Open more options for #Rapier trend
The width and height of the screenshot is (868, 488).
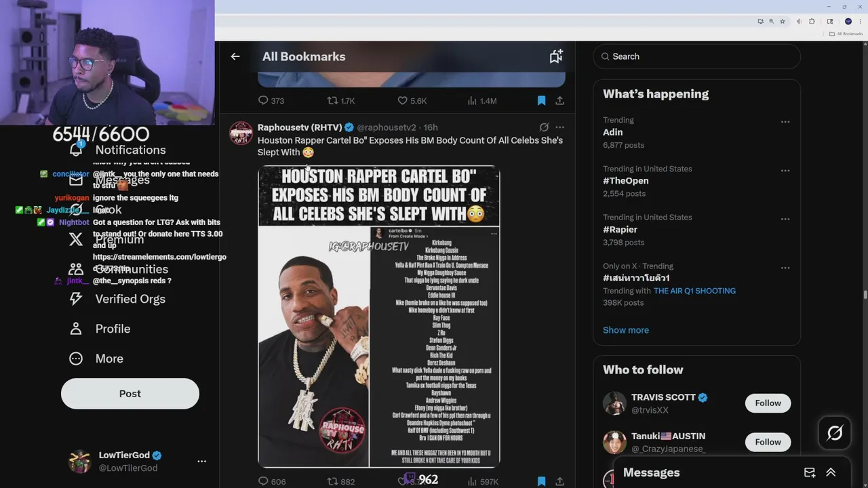click(785, 220)
